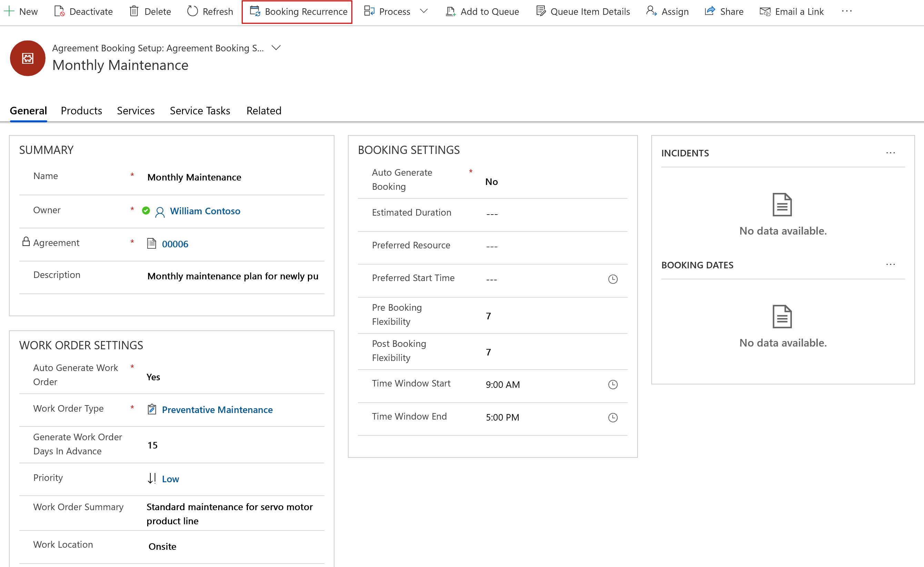Expand the Agreement Booking Setup breadcrumb
The width and height of the screenshot is (924, 567).
[277, 48]
